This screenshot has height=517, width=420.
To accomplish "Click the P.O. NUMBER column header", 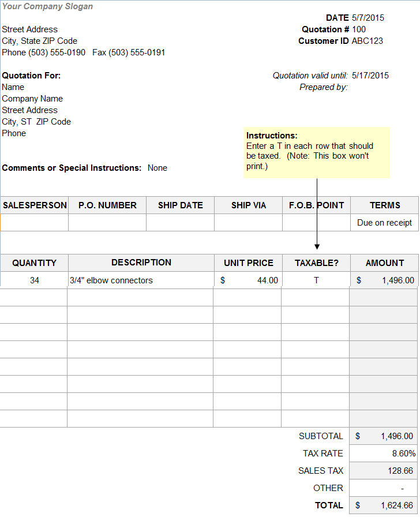I will [x=107, y=205].
